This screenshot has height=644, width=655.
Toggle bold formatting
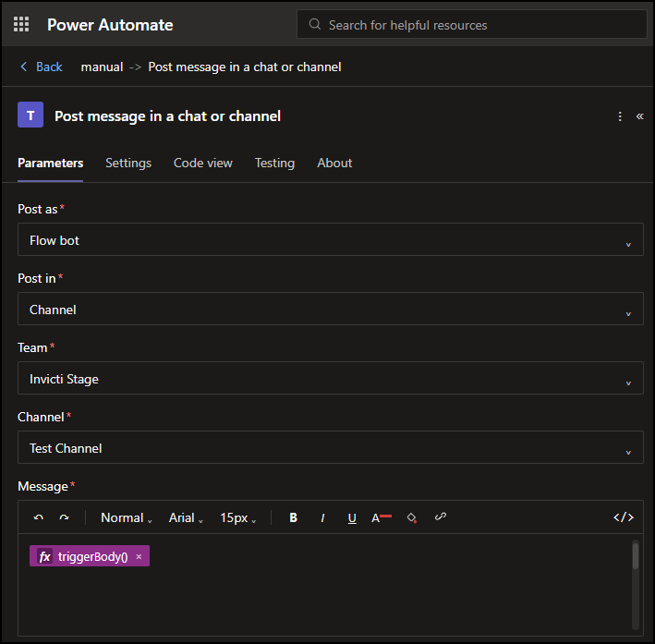coord(293,517)
